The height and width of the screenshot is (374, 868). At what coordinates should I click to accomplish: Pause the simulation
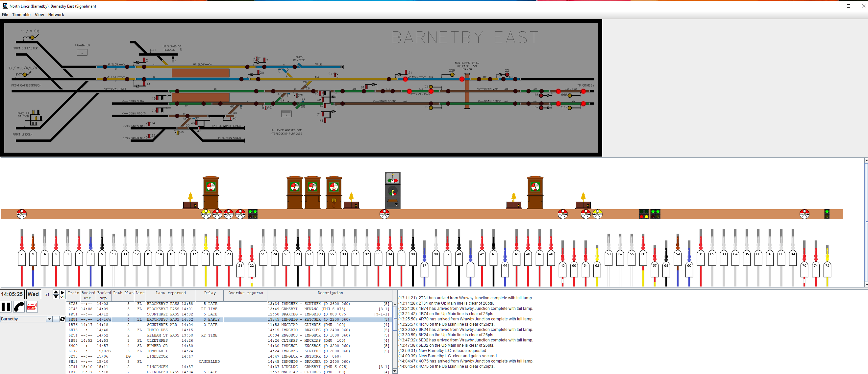pyautogui.click(x=6, y=307)
